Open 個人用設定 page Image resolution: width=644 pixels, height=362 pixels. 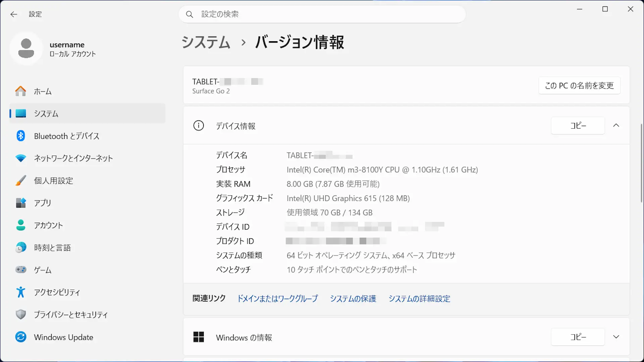[88, 181]
